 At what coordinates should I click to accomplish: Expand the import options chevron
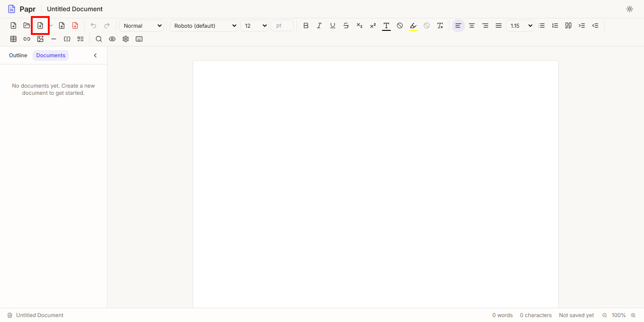click(51, 26)
